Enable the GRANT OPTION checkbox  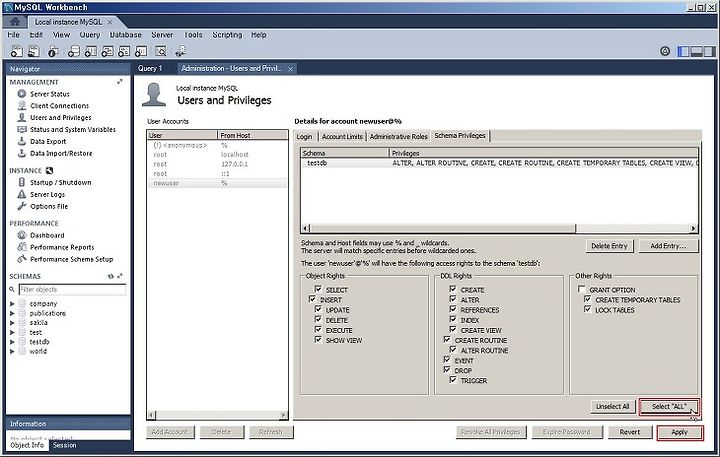pyautogui.click(x=582, y=289)
